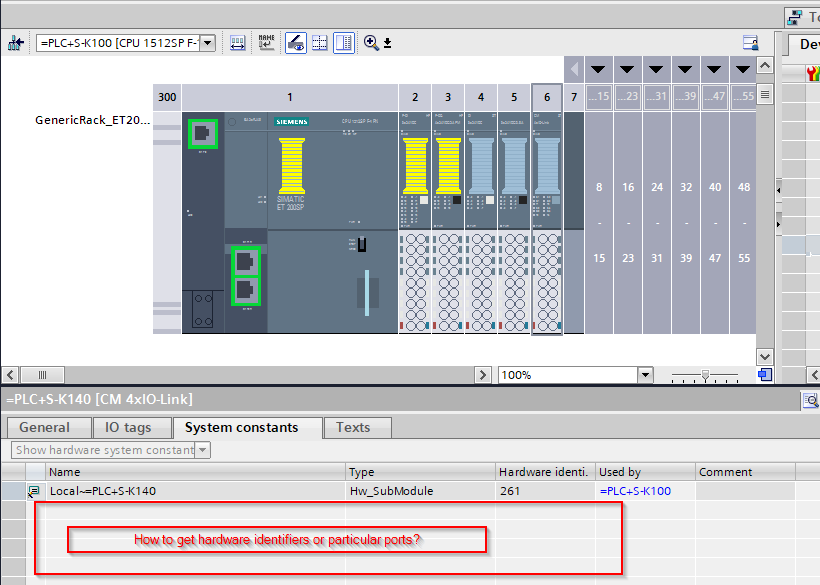Select slot header 6
Screen dimensions: 820x585
(546, 97)
